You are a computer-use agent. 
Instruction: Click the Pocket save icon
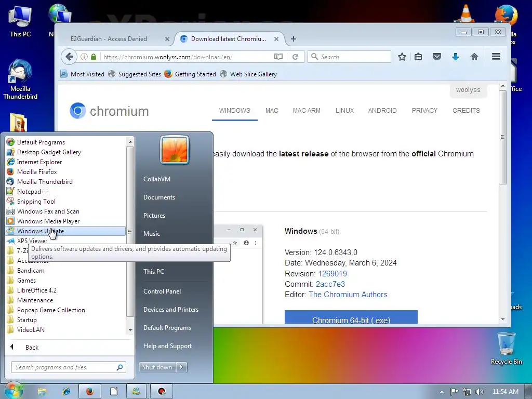click(436, 57)
